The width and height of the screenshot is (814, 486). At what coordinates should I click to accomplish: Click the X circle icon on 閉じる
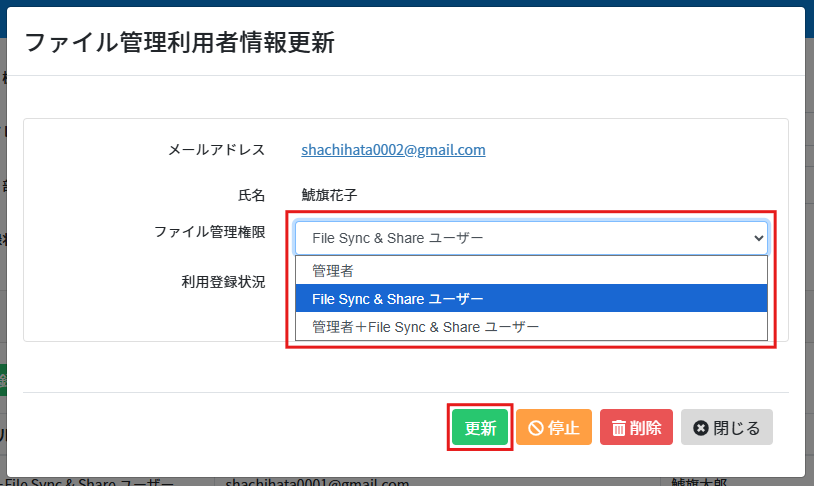point(700,428)
